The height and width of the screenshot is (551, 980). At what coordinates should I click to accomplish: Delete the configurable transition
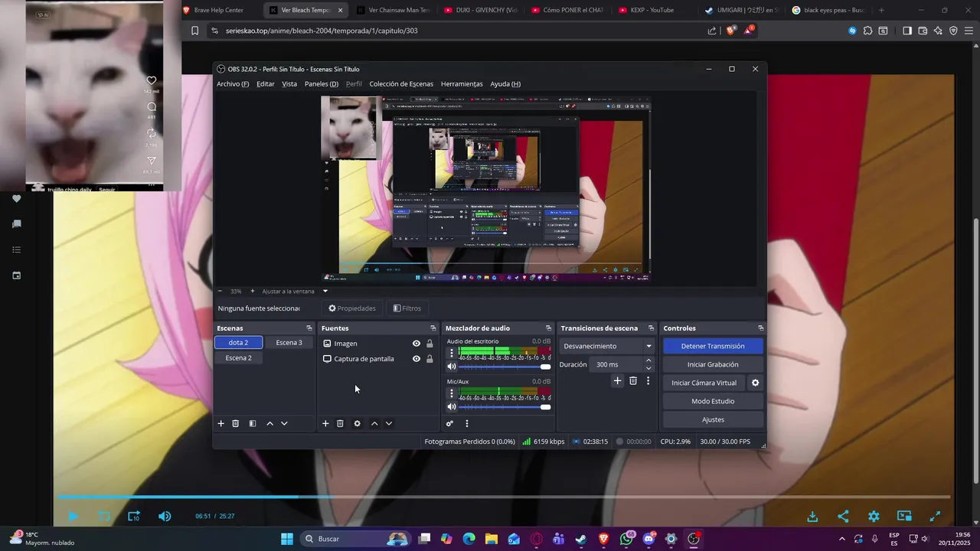pos(633,380)
